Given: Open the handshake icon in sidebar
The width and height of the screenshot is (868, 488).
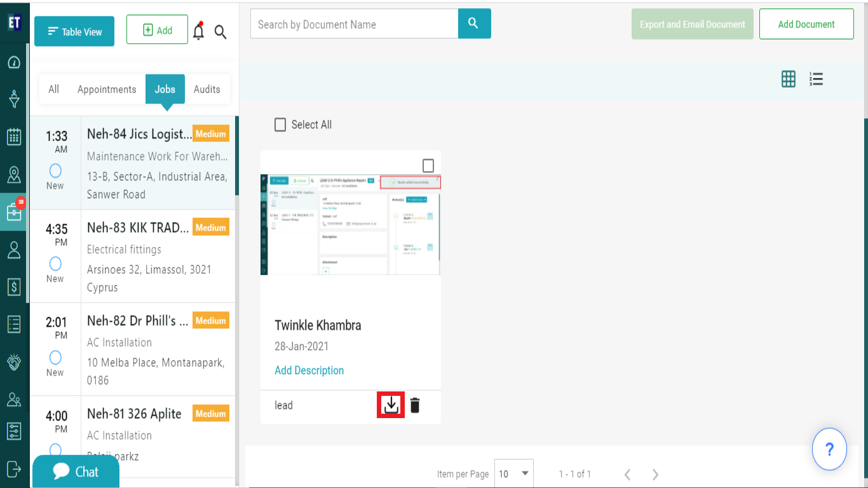Looking at the screenshot, I should (14, 362).
